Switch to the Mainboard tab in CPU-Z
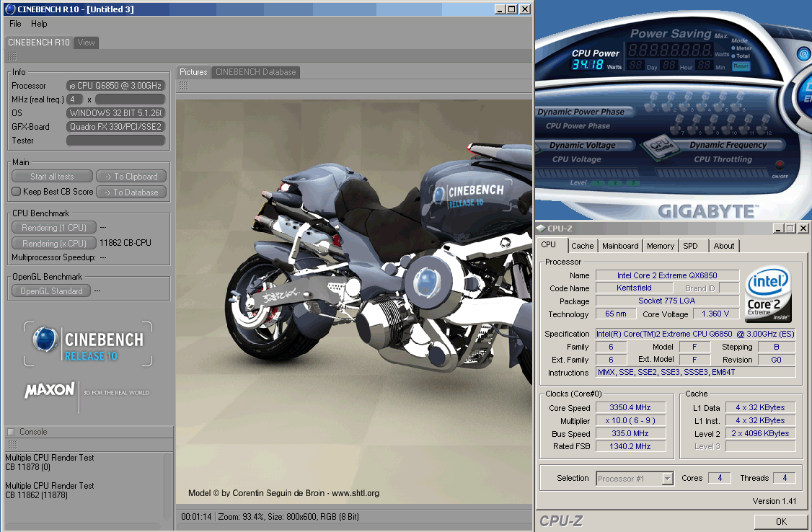Viewport: 812px width, 532px height. pos(620,246)
